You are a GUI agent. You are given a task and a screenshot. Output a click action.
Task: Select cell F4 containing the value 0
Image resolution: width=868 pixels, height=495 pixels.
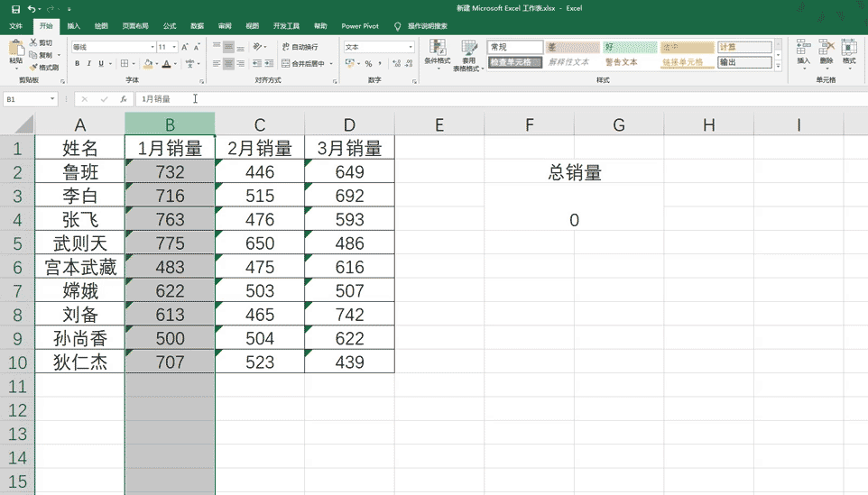[x=574, y=220]
